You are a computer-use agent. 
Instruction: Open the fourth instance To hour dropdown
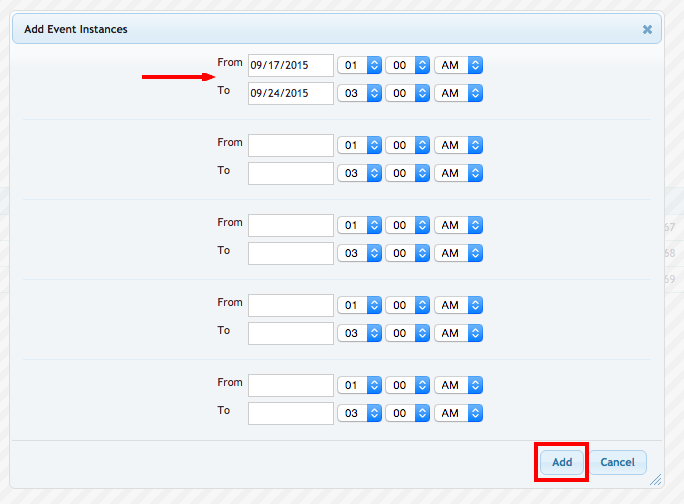[x=360, y=333]
